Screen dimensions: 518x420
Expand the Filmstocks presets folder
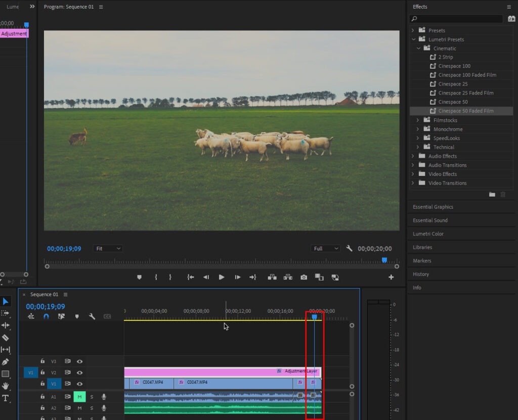click(x=418, y=120)
